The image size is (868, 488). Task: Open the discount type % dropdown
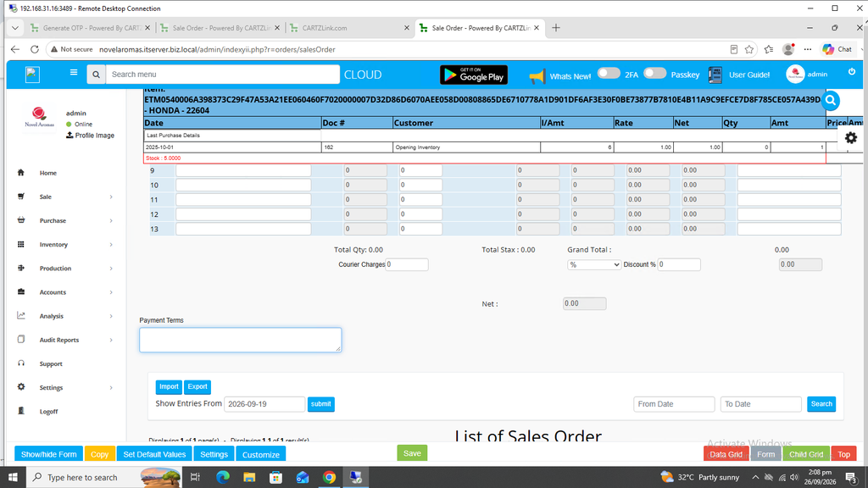593,264
